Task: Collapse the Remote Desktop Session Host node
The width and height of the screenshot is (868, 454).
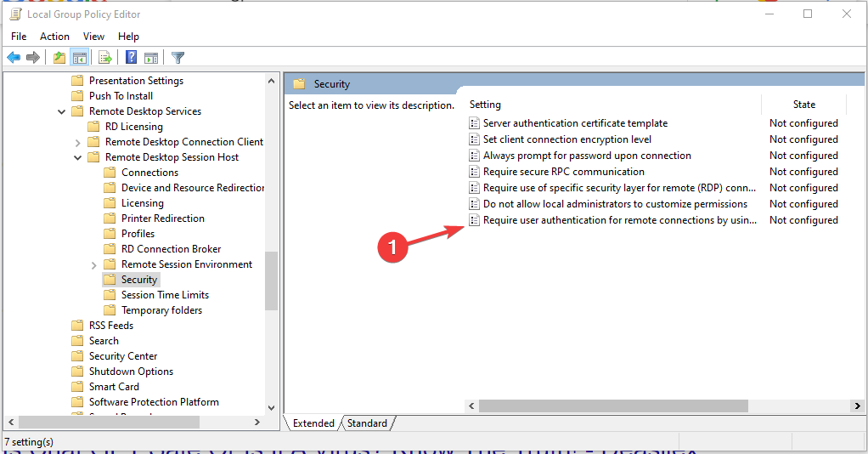Action: click(77, 157)
